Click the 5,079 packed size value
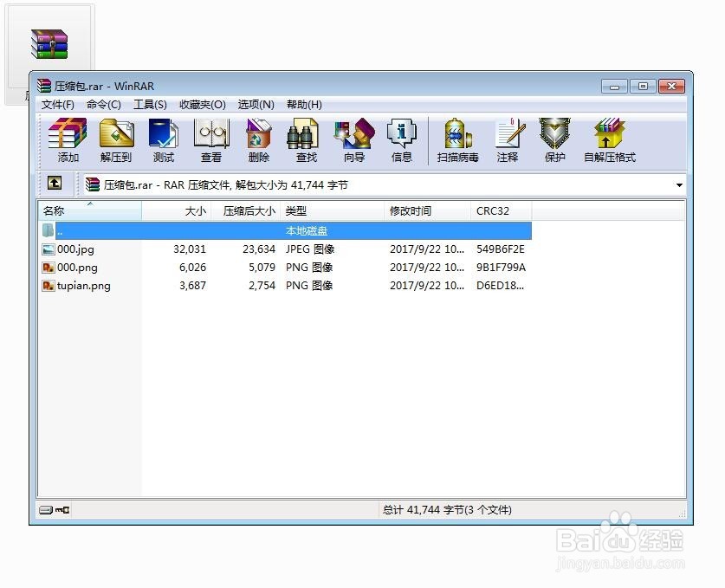 tap(262, 268)
